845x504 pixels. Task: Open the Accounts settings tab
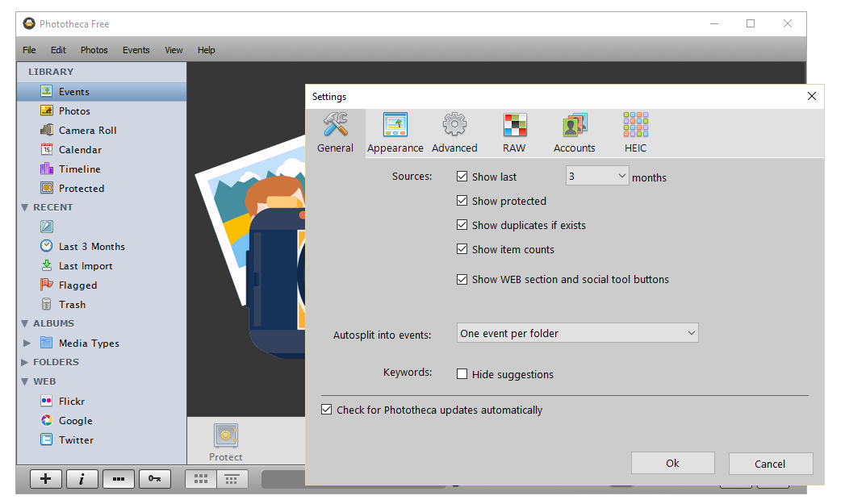(x=574, y=133)
